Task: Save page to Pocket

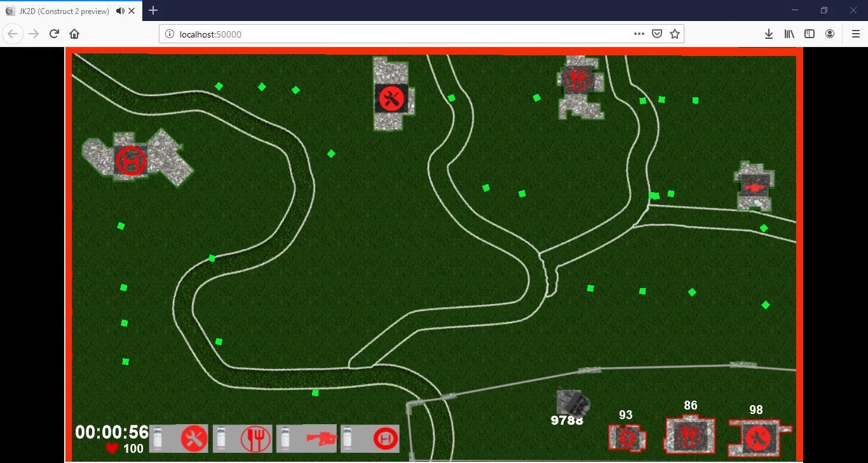Action: tap(657, 34)
